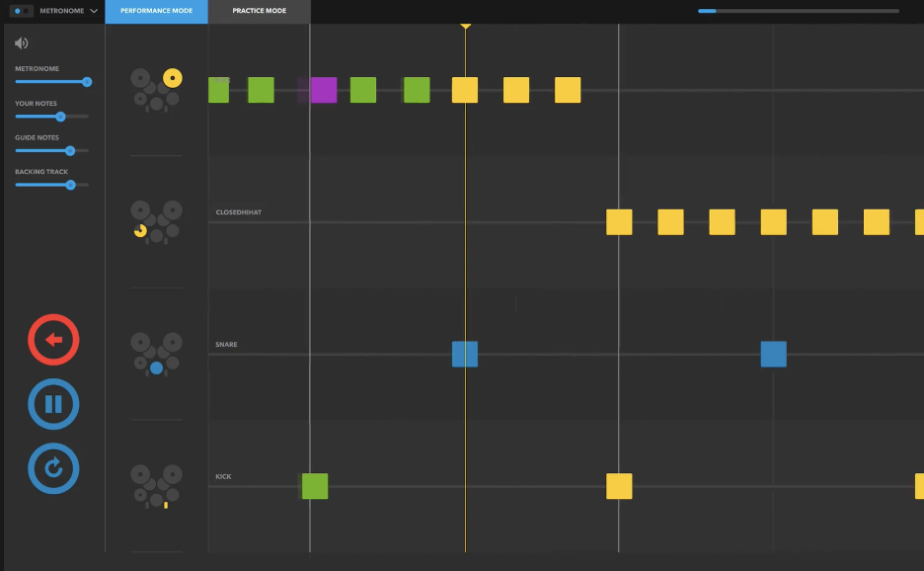Image resolution: width=924 pixels, height=571 pixels.
Task: Select the kick drum kit icon
Action: [x=156, y=486]
